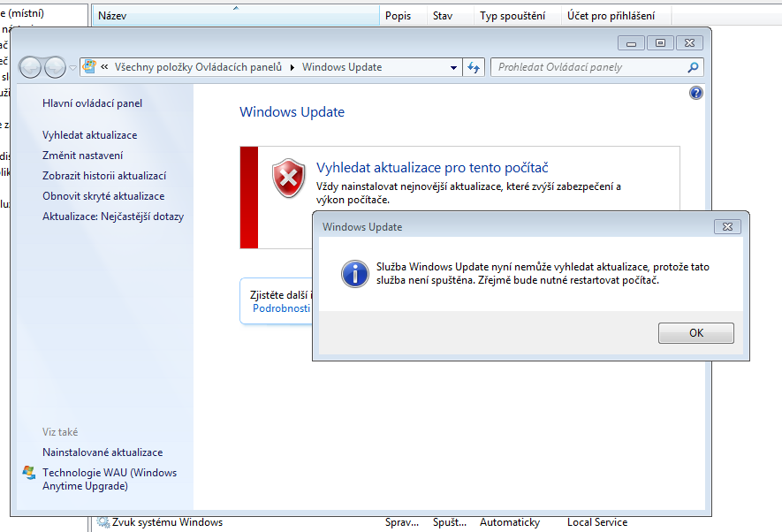
Task: Click the Windows Anytime Upgrade flag icon
Action: pos(29,473)
